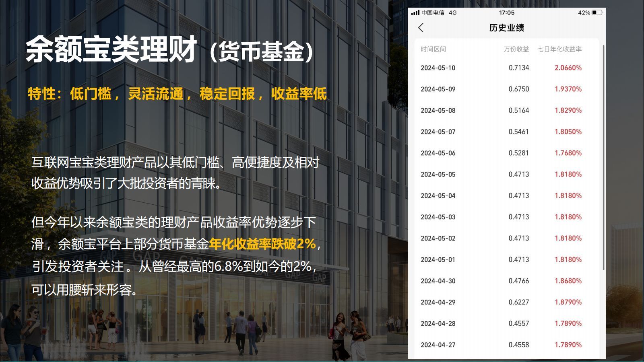The height and width of the screenshot is (362, 644).
Task: Click the 2.0660% yield value
Action: pos(568,68)
